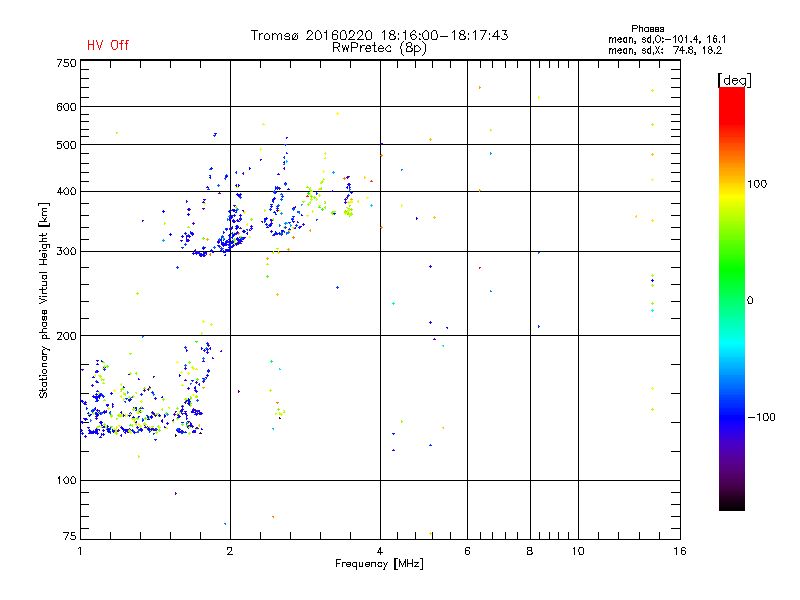The image size is (800, 600).
Task: Select the 'mean, sd,O:-101.4, 16.1' statistics line
Action: [667, 39]
